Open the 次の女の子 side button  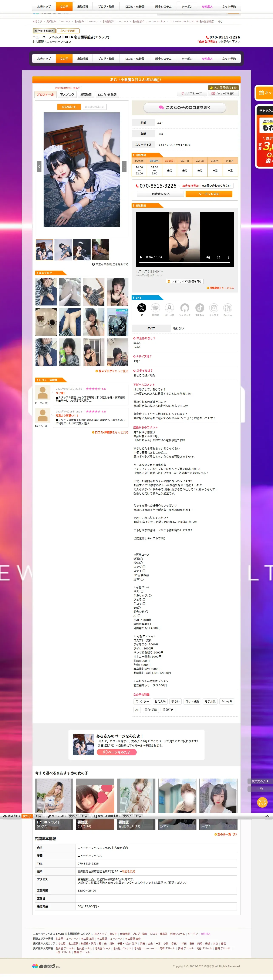click(x=260, y=781)
